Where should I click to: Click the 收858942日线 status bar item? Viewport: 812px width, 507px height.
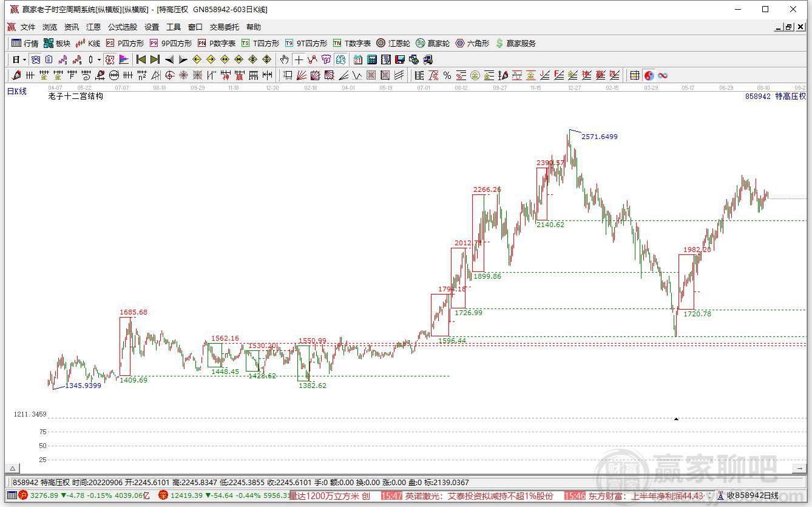[x=752, y=496]
